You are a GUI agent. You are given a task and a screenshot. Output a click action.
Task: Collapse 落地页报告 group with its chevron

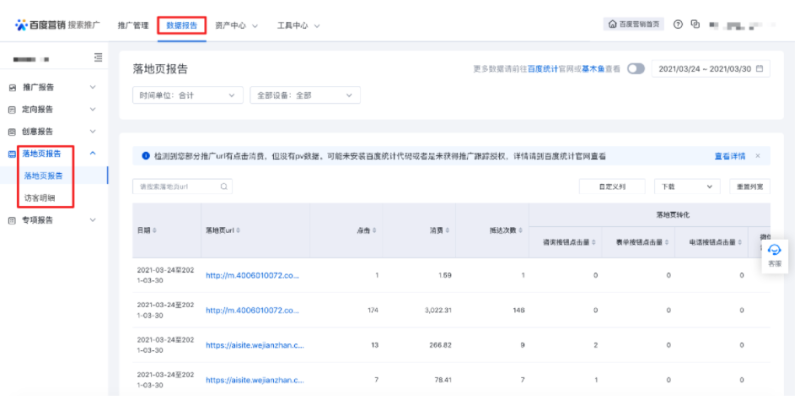coord(93,153)
